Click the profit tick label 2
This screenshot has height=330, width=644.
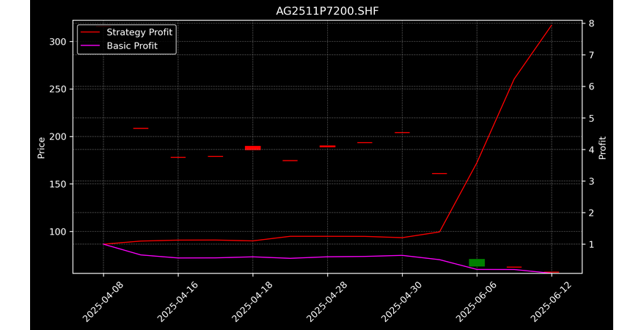coord(591,213)
